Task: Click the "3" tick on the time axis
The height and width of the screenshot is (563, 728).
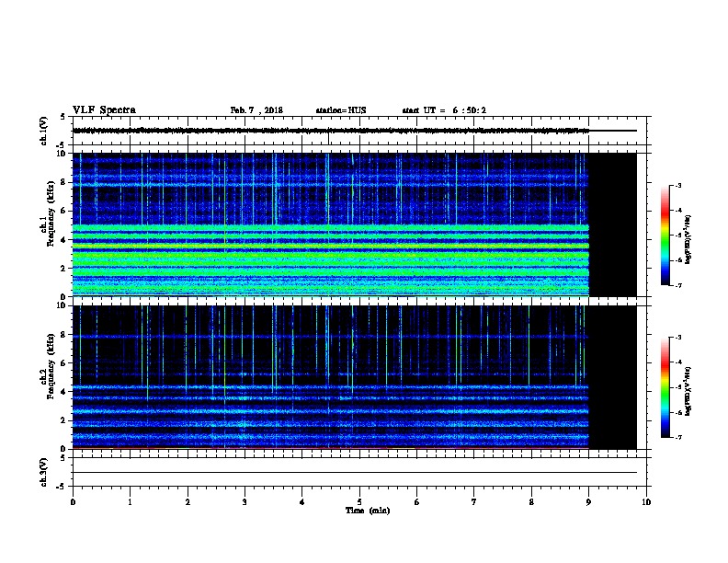Action: (245, 501)
